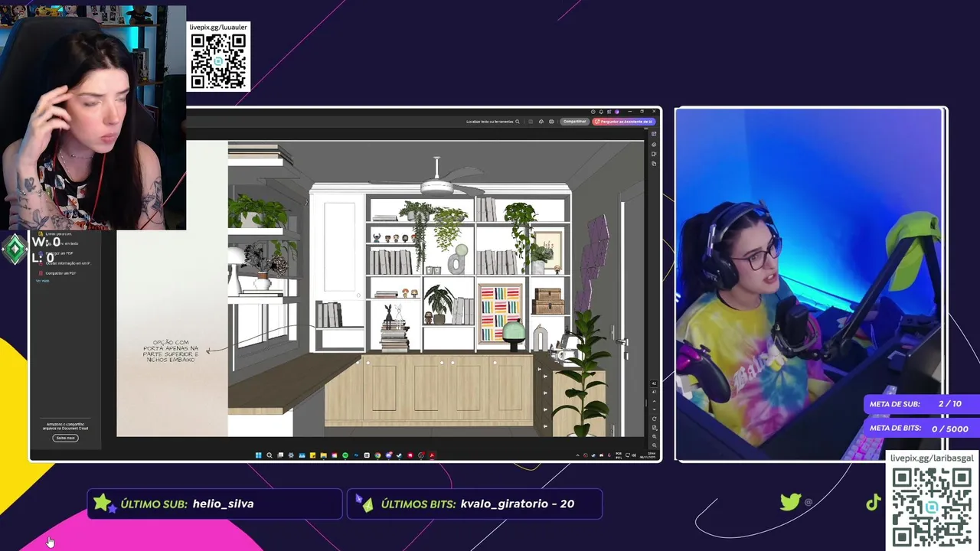Open the Windows Start button
Image resolution: width=980 pixels, height=551 pixels.
pyautogui.click(x=258, y=455)
